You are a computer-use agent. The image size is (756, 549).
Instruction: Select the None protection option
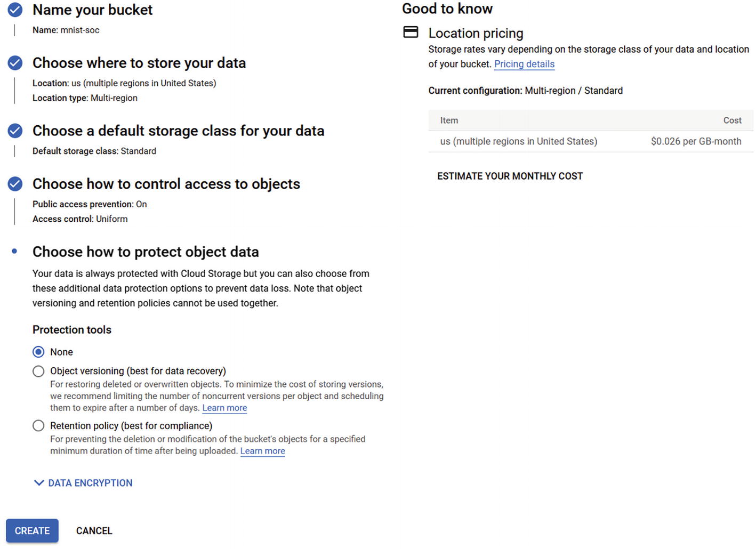click(38, 352)
